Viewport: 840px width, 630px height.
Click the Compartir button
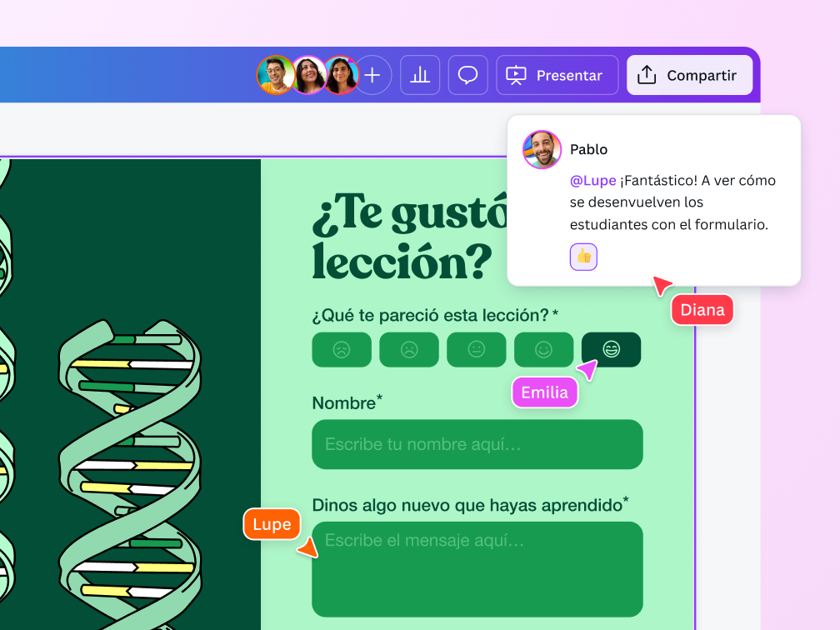coord(689,75)
